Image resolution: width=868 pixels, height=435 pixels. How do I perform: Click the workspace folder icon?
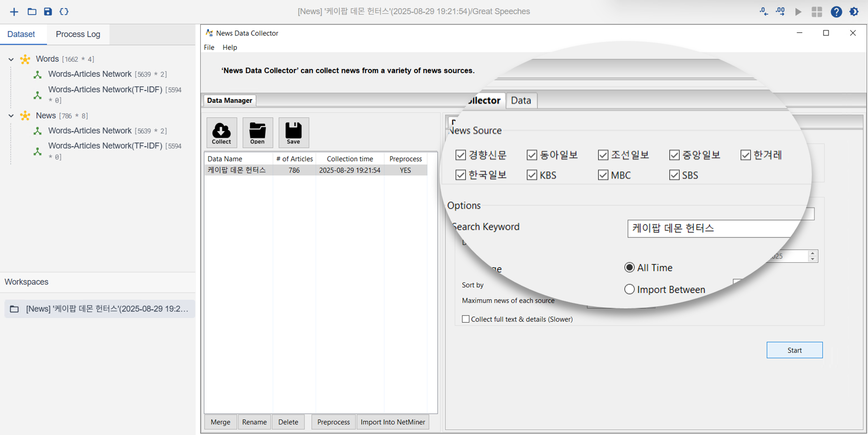(14, 309)
